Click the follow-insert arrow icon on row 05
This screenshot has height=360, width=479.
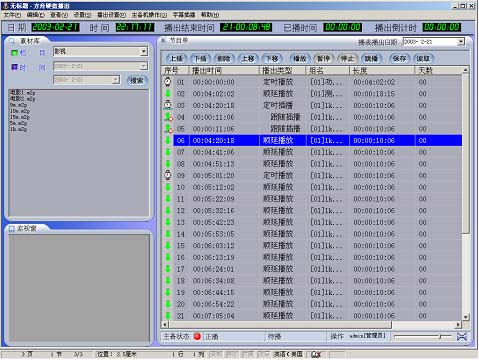[168, 129]
